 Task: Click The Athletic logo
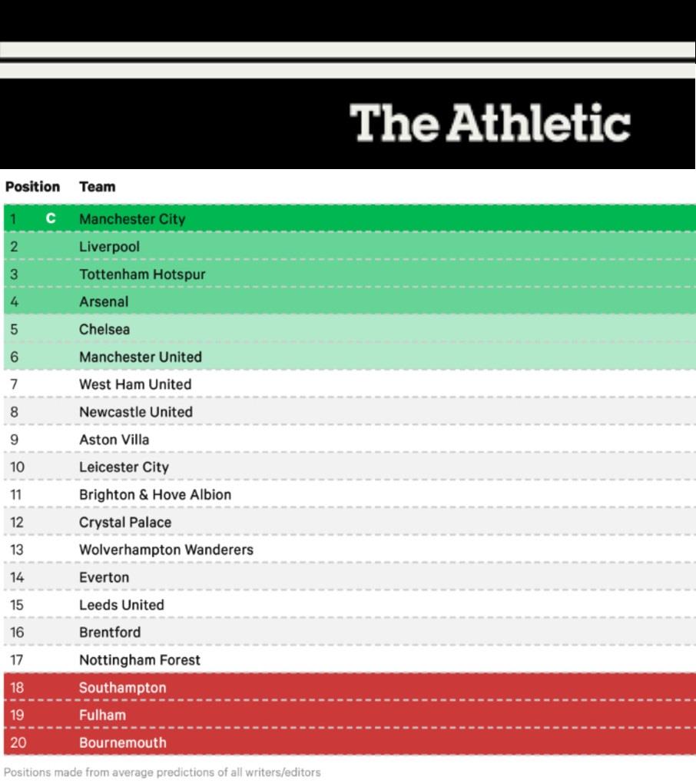click(489, 124)
